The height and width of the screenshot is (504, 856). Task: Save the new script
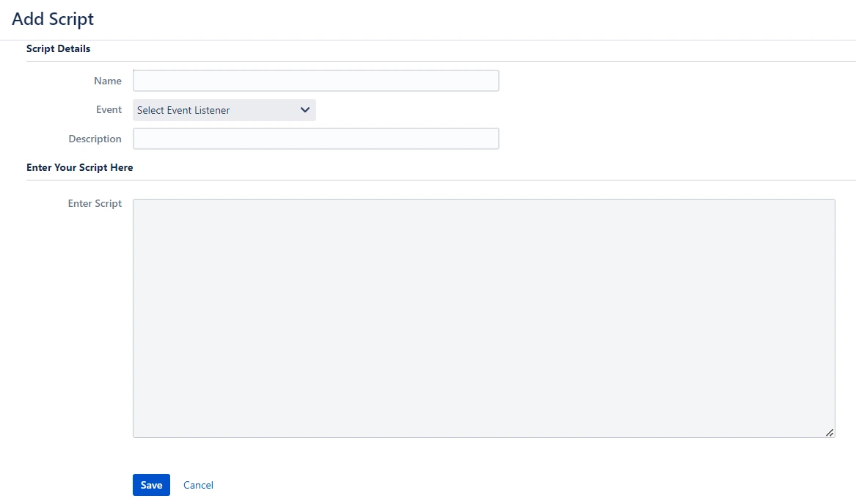click(x=151, y=485)
